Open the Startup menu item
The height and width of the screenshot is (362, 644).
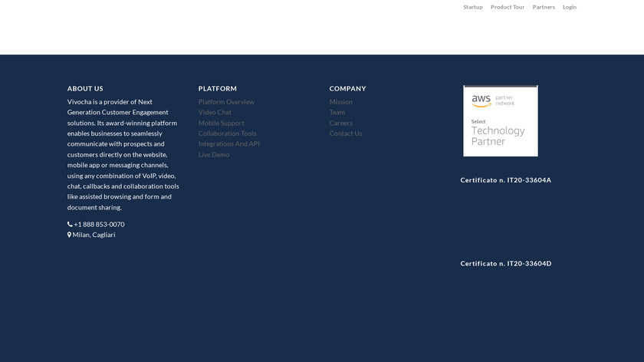[x=473, y=7]
